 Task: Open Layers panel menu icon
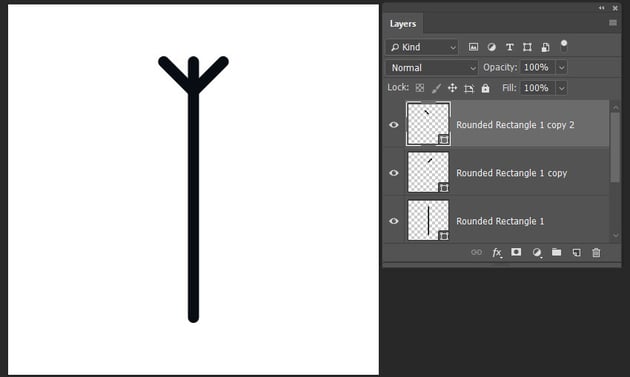coord(613,23)
